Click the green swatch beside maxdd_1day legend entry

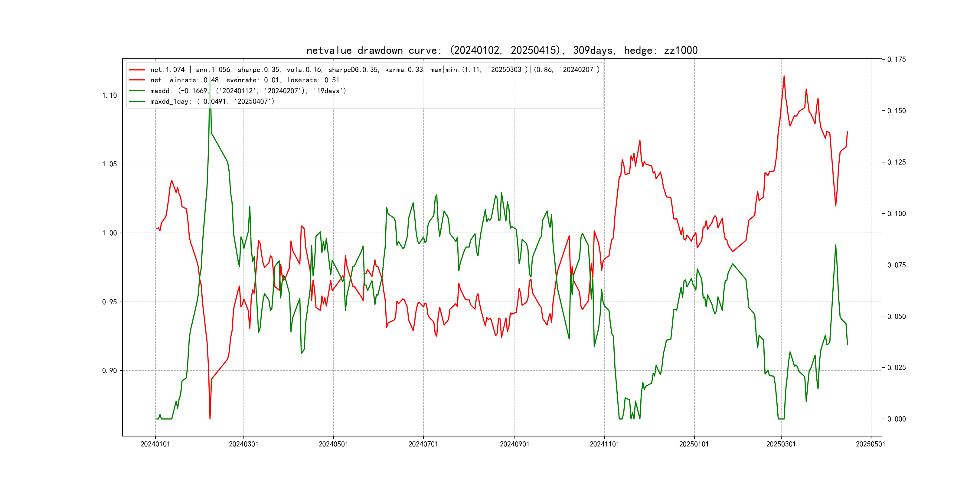pyautogui.click(x=137, y=102)
